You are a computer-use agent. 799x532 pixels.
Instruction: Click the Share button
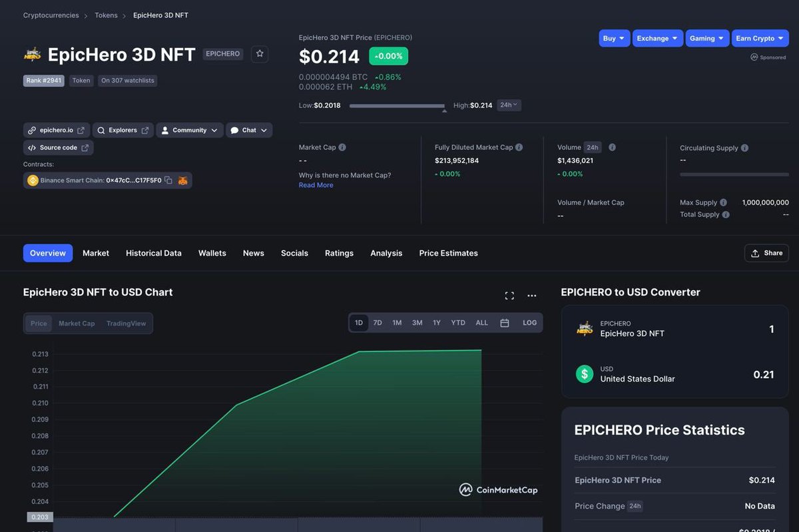coord(766,253)
